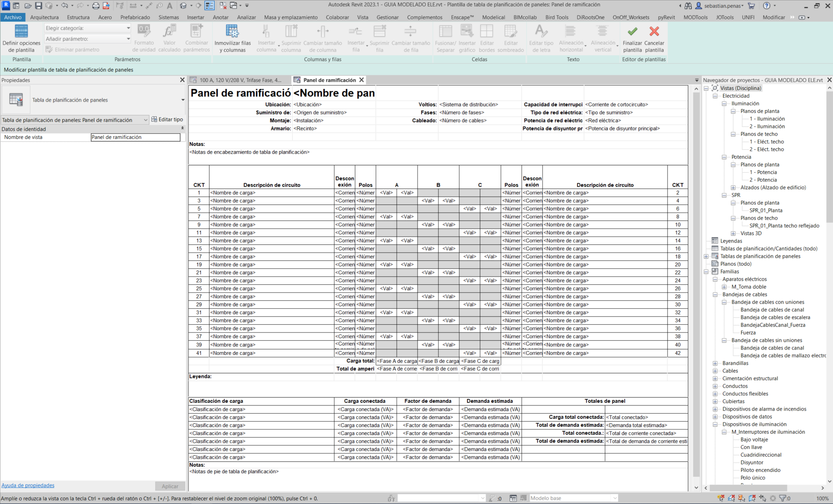Viewport: 833px width, 504px height.
Task: Click the Save icon in quick access toolbar
Action: (x=38, y=6)
